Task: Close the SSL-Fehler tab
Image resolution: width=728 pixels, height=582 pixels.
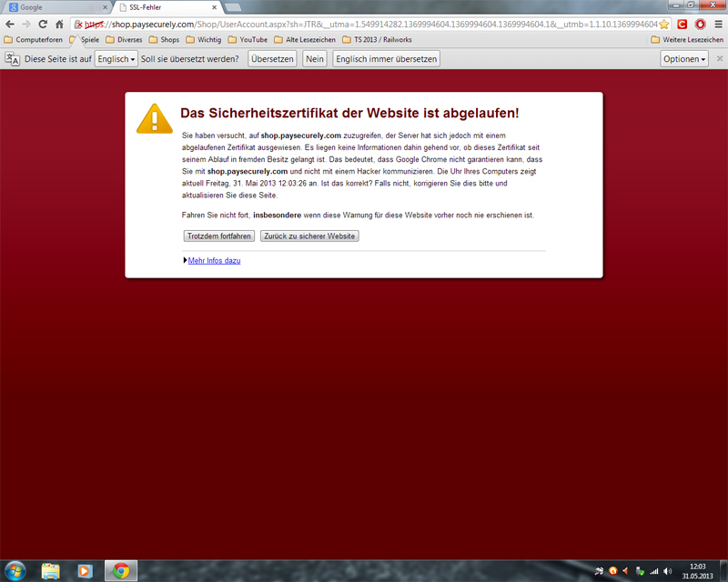Action: point(214,7)
